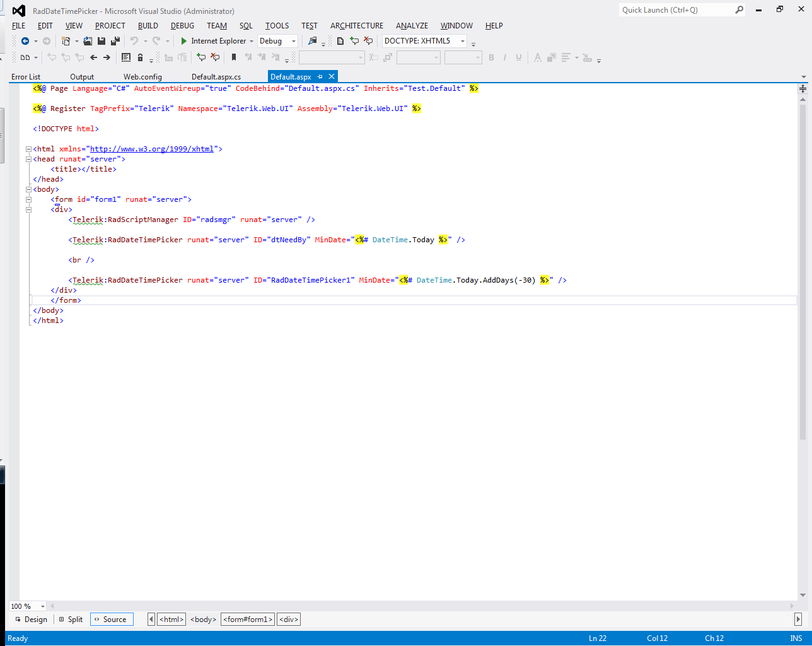Click the format document lines icon
Screen dimensions: 812x646
coord(126,57)
